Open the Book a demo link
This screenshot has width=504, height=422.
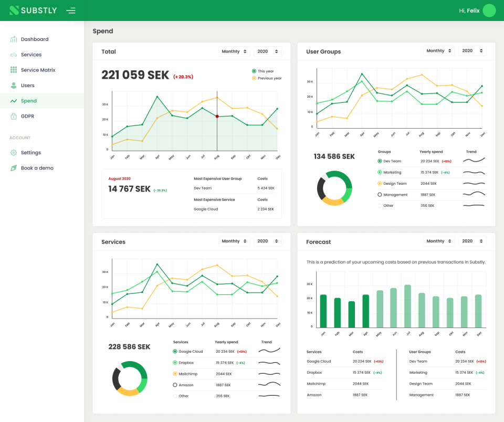(x=37, y=168)
